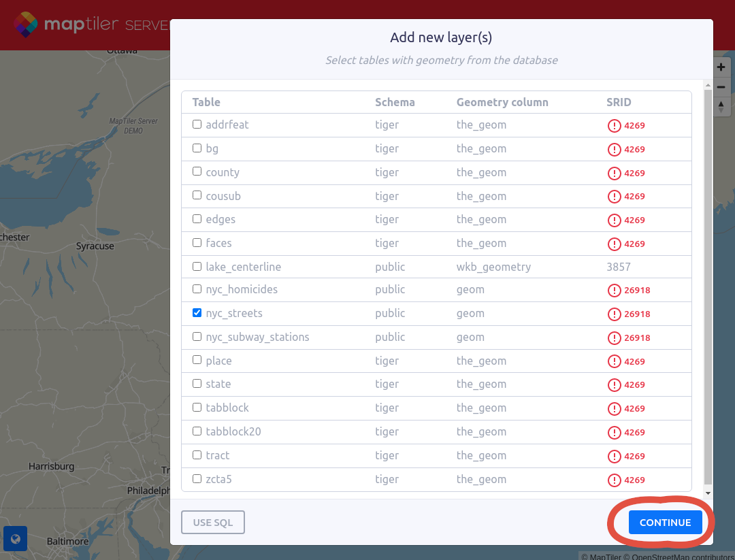This screenshot has width=735, height=560.
Task: Click the SRID warning icon for addrfeat
Action: [615, 125]
